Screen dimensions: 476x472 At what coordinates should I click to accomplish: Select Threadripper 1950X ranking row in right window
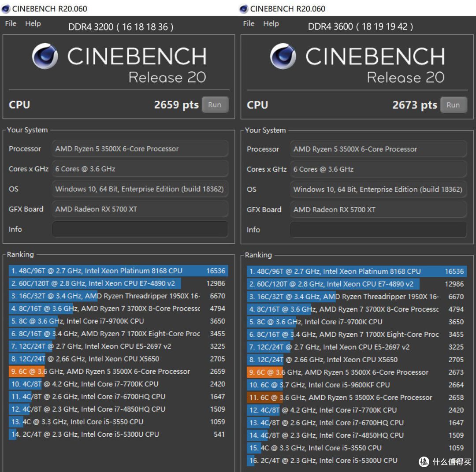357,297
